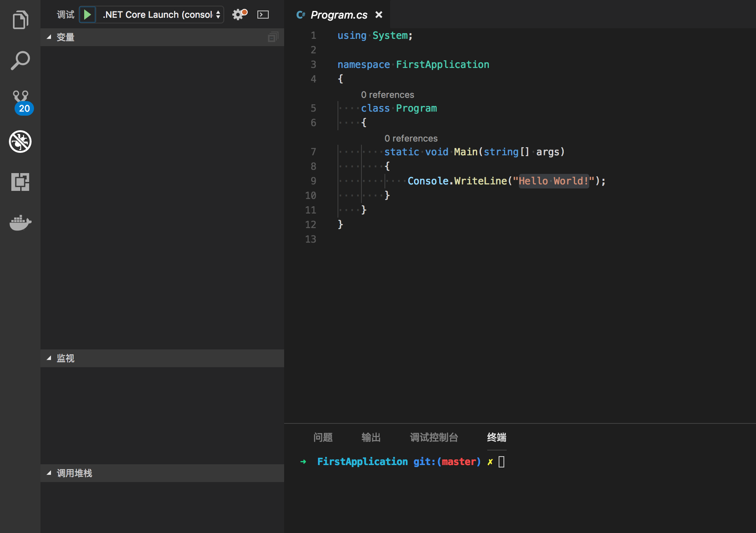Screen dimensions: 756x533
Task: Open the Search view icon
Action: point(20,60)
